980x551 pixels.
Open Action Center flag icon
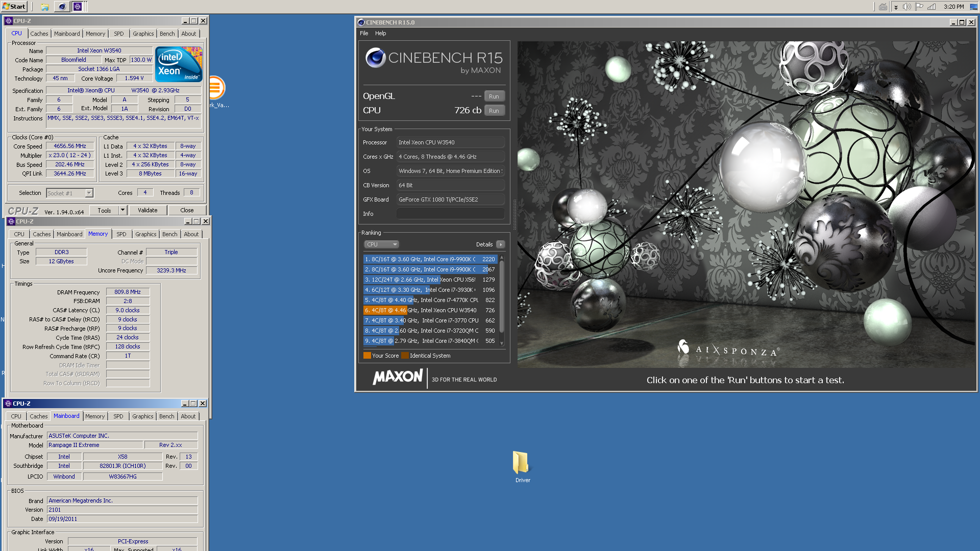click(919, 7)
